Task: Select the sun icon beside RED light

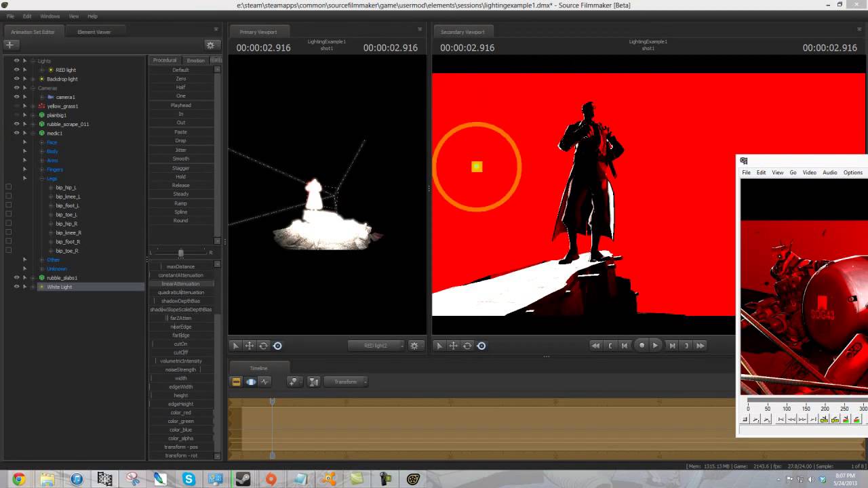Action: 50,70
